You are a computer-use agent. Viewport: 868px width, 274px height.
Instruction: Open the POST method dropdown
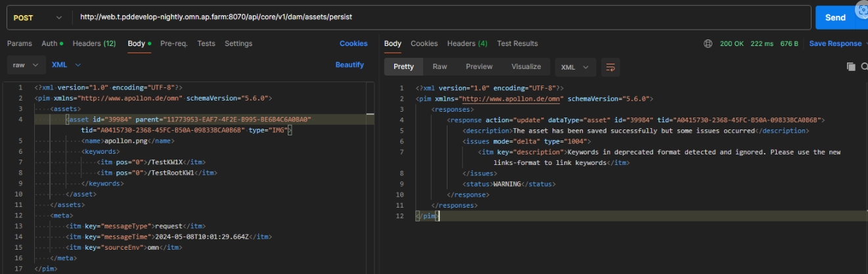(x=37, y=18)
